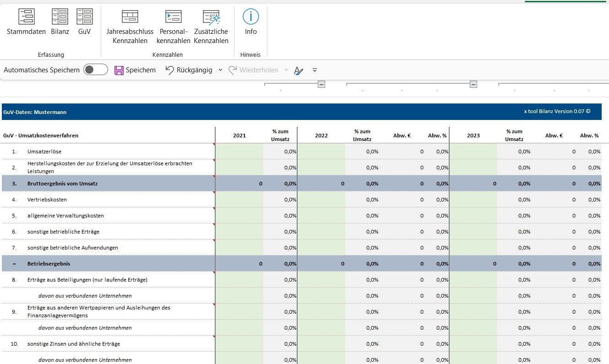The width and height of the screenshot is (609, 364).
Task: Click the 2023 column header
Action: click(473, 136)
